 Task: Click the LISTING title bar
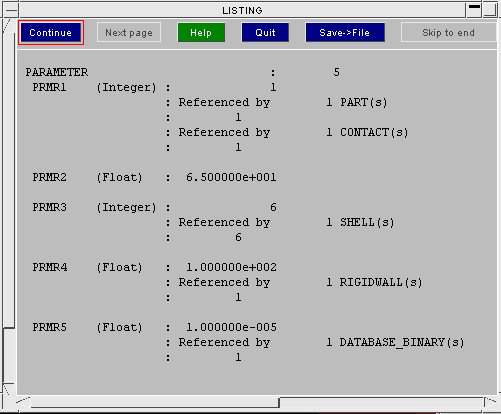(x=242, y=10)
